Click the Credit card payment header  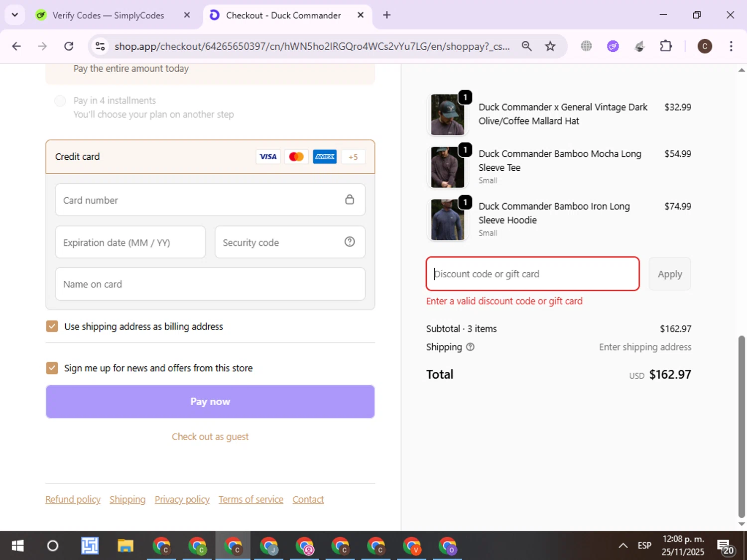[210, 157]
